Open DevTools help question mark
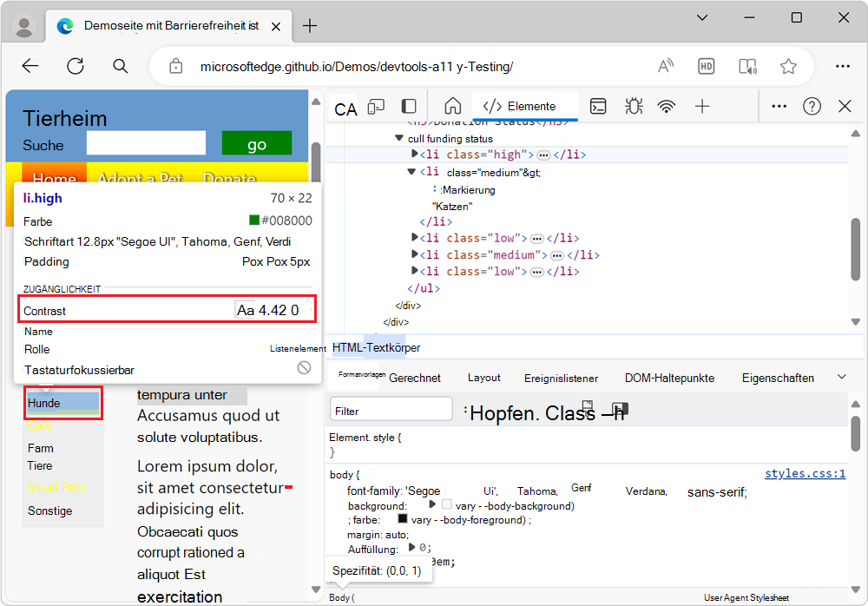This screenshot has height=606, width=868. 812,107
